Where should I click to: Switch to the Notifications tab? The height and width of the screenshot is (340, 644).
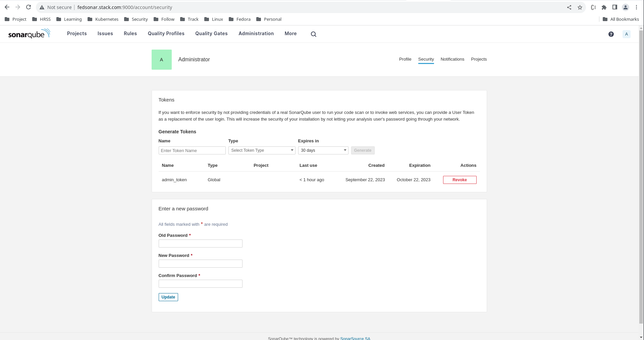coord(452,59)
